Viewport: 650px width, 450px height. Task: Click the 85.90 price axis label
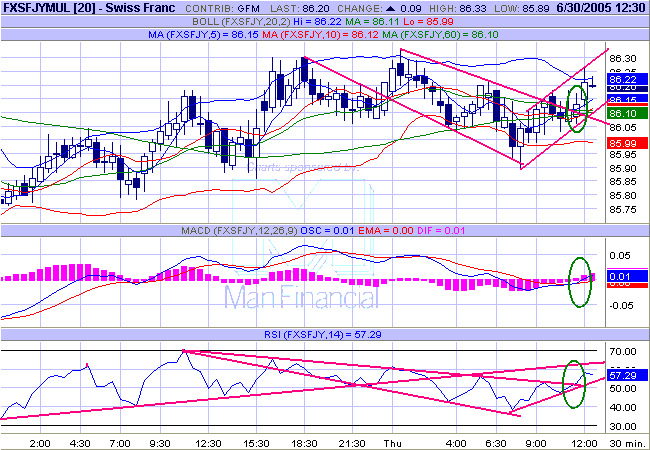click(x=623, y=169)
